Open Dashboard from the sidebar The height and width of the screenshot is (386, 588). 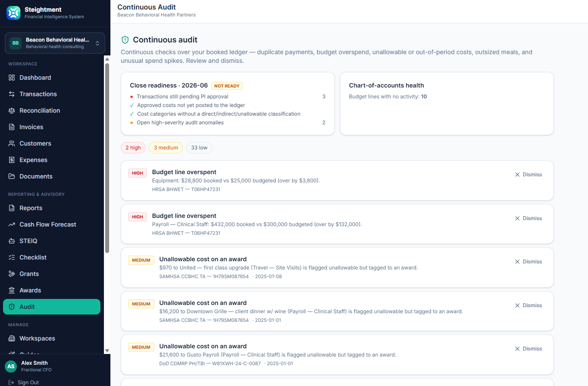click(x=52, y=78)
